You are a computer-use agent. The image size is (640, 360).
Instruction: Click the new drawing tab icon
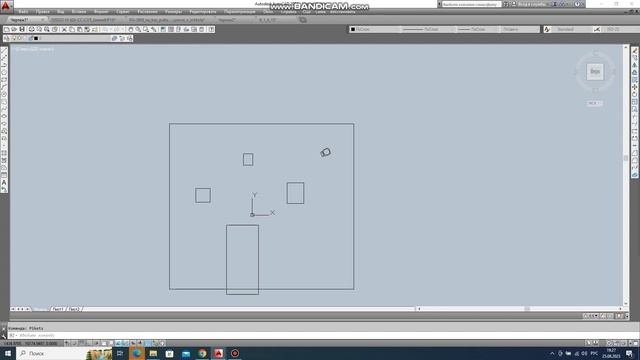point(302,20)
